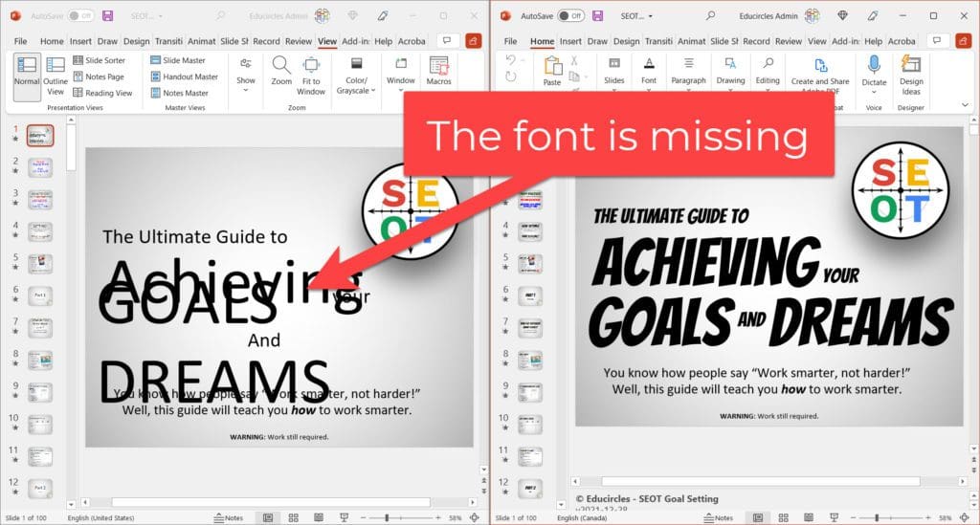Toggle AutoSave switch in right window

570,15
